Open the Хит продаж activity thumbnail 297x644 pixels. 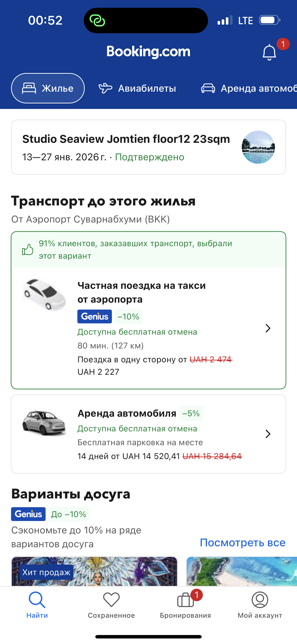point(94,571)
